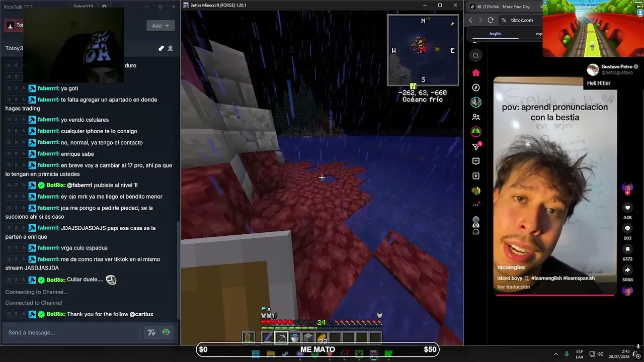Select the bread hotbar slot with 32
The image size is (644, 362).
pyautogui.click(x=321, y=337)
